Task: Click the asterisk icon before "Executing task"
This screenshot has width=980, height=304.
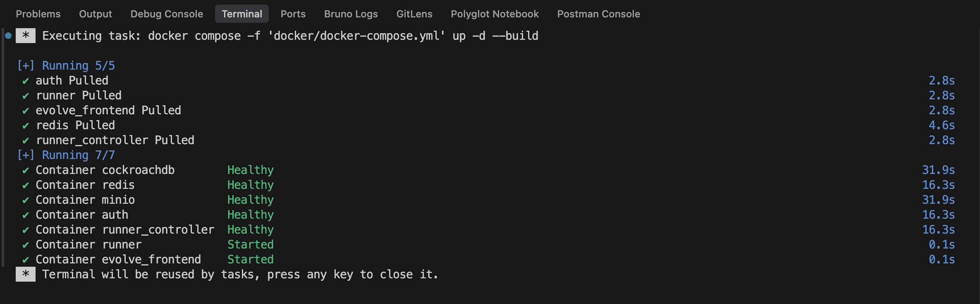Action: (26, 36)
